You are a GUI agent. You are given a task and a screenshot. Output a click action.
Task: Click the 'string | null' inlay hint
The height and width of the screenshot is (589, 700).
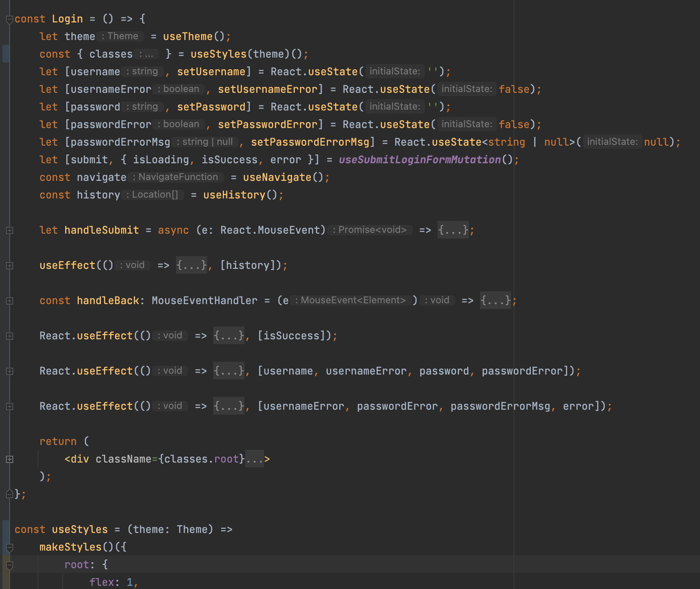click(x=205, y=142)
